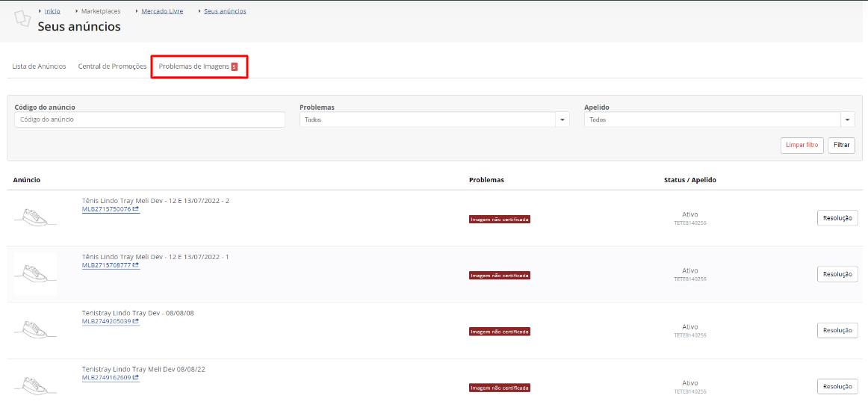Screen dimensions: 868x413
Task: Open external link icon beside MLB2749205039
Action: pos(136,321)
